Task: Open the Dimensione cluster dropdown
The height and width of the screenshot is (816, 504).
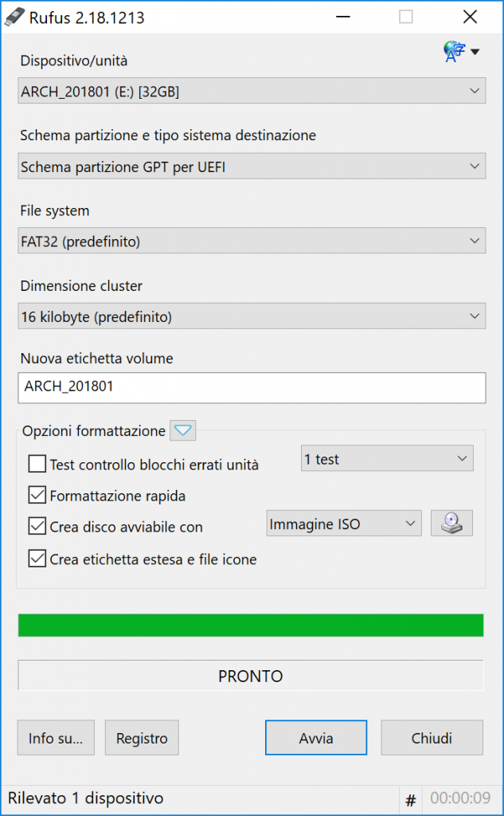Action: (x=252, y=316)
